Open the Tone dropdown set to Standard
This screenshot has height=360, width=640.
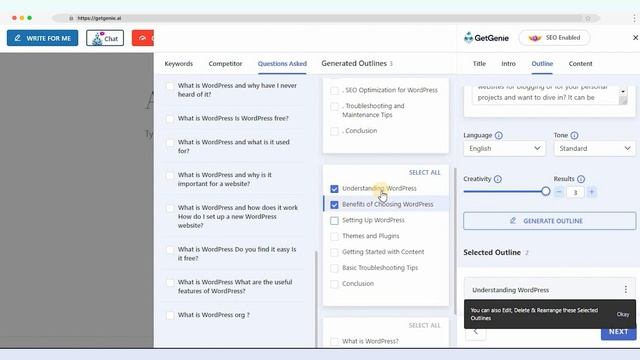click(x=595, y=148)
